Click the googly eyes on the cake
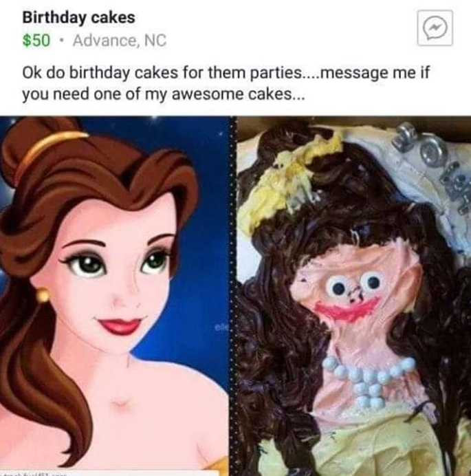The height and width of the screenshot is (476, 471). (x=353, y=285)
